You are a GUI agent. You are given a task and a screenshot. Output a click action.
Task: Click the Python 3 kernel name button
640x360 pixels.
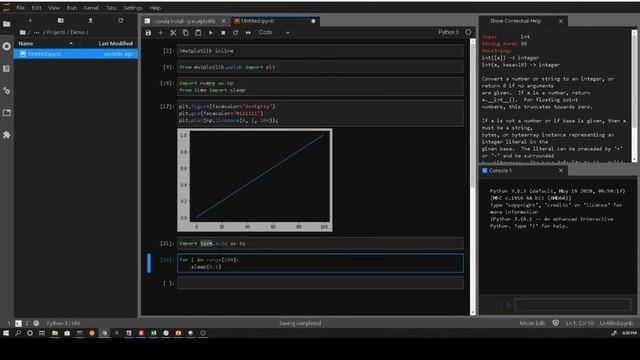click(448, 32)
